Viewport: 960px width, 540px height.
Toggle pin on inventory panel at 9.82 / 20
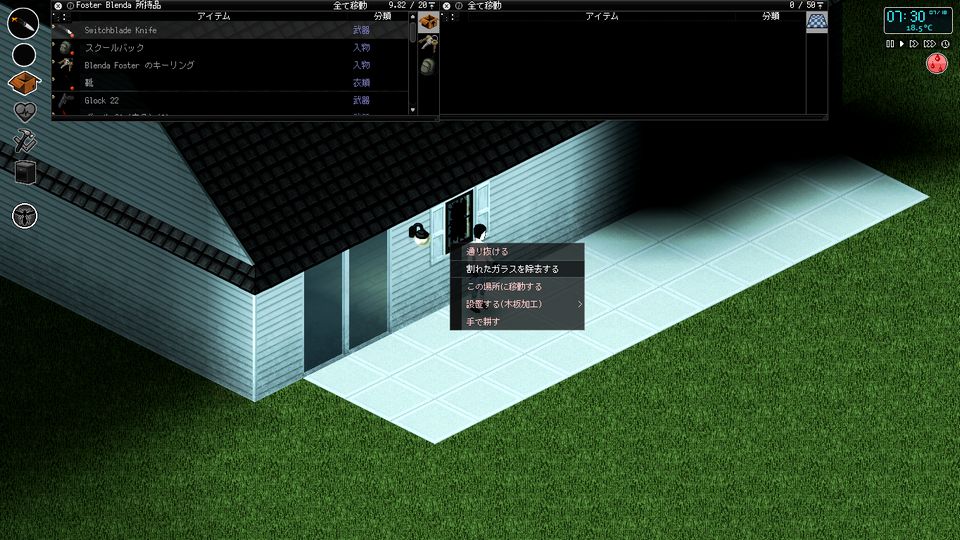point(432,6)
